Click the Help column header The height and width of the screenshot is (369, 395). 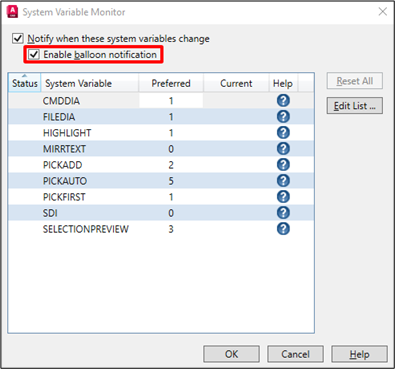click(x=283, y=83)
